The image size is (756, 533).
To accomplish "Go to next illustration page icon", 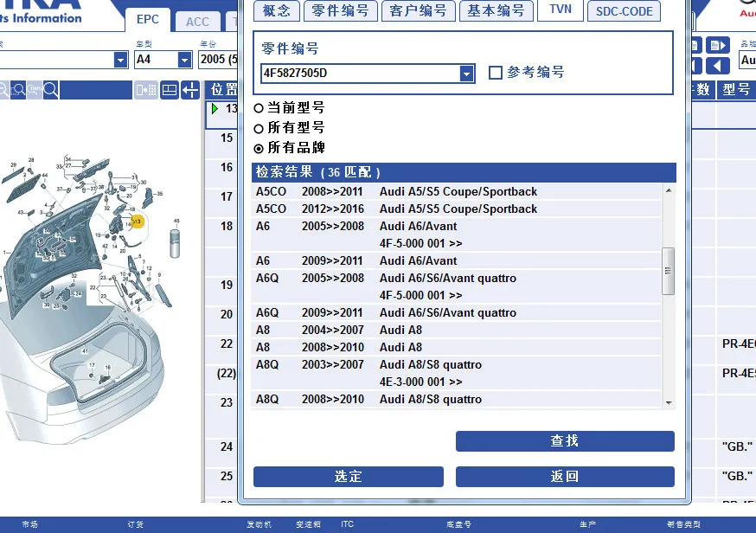I will (718, 45).
